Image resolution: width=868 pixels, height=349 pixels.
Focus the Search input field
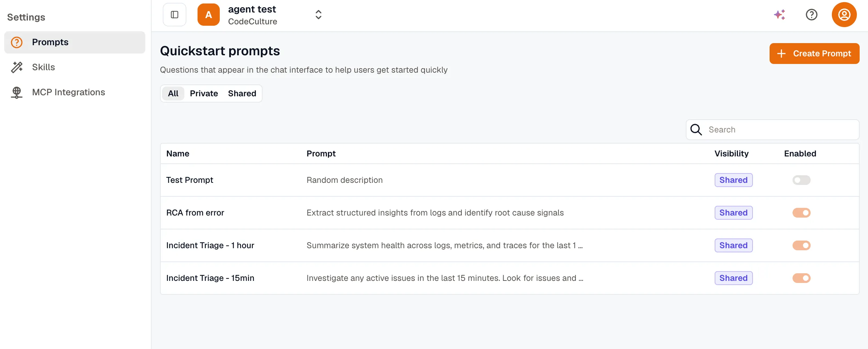tap(772, 130)
